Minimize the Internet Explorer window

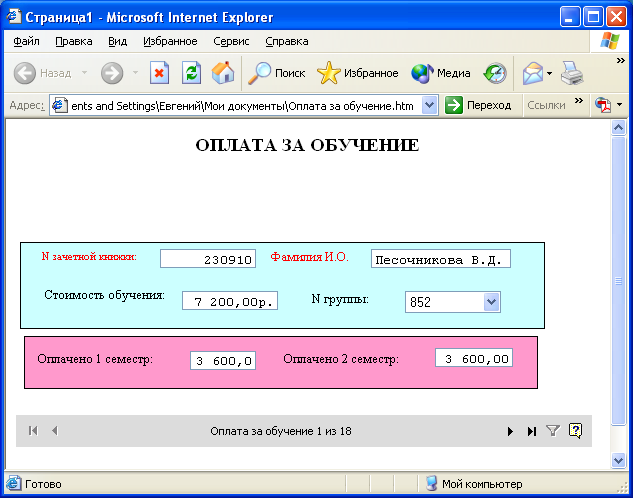pos(570,17)
